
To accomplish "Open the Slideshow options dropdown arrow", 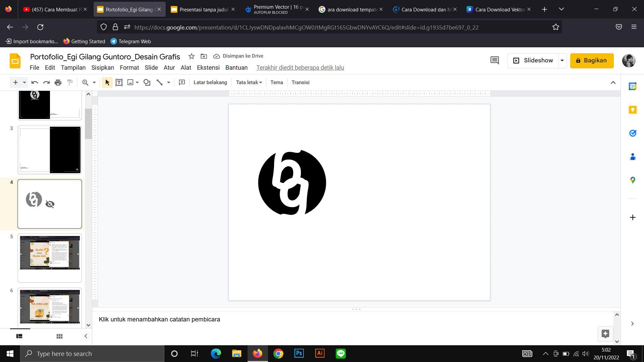I will point(562,61).
